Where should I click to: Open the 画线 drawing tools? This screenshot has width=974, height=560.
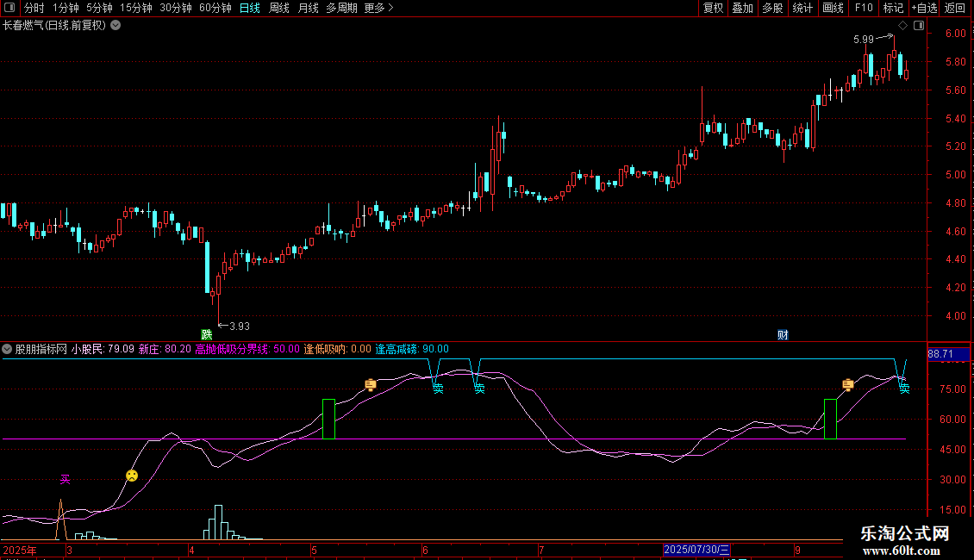coord(833,8)
